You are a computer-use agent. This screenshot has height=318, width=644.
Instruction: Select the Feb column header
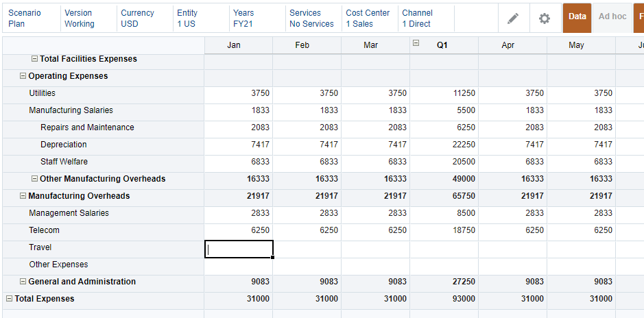tap(307, 45)
